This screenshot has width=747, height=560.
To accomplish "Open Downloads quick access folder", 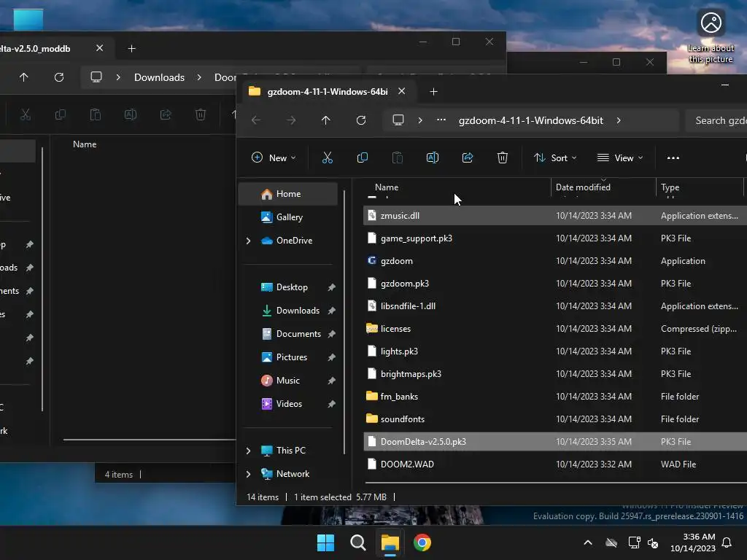I will point(298,311).
